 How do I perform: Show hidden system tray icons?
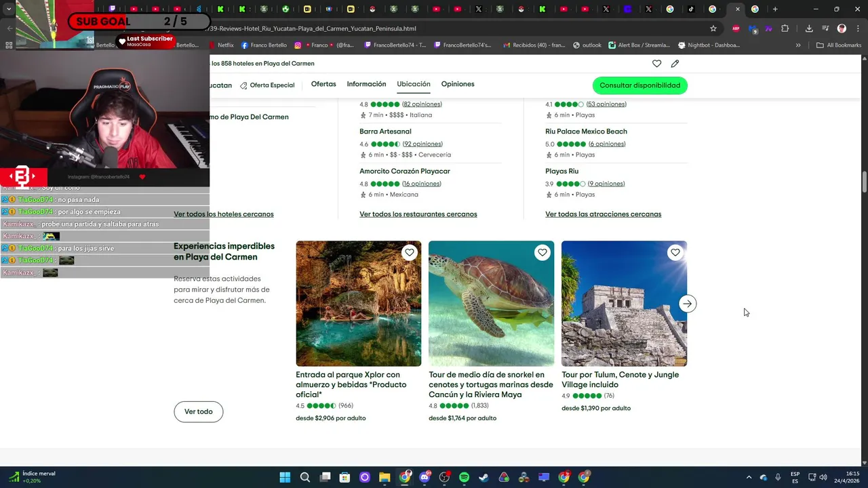click(x=749, y=477)
